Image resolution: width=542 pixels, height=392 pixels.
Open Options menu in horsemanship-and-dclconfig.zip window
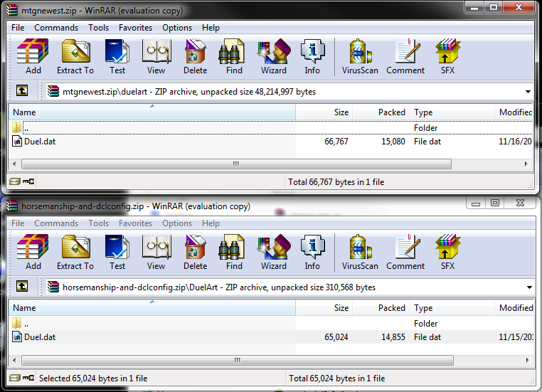tap(177, 223)
